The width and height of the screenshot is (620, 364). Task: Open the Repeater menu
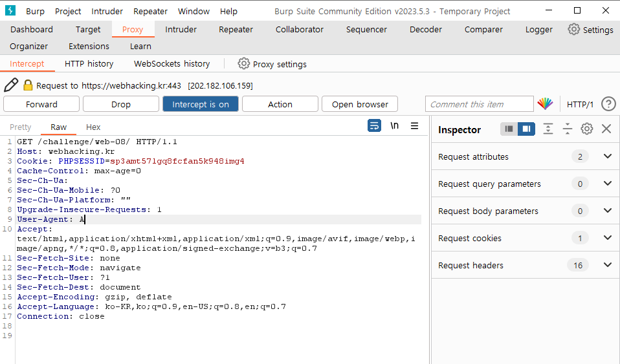[x=150, y=12]
